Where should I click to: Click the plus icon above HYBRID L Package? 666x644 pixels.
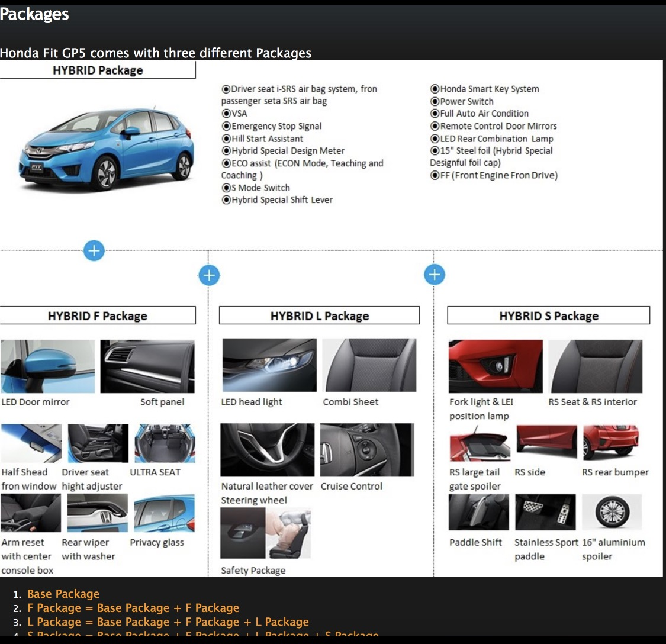click(x=209, y=275)
